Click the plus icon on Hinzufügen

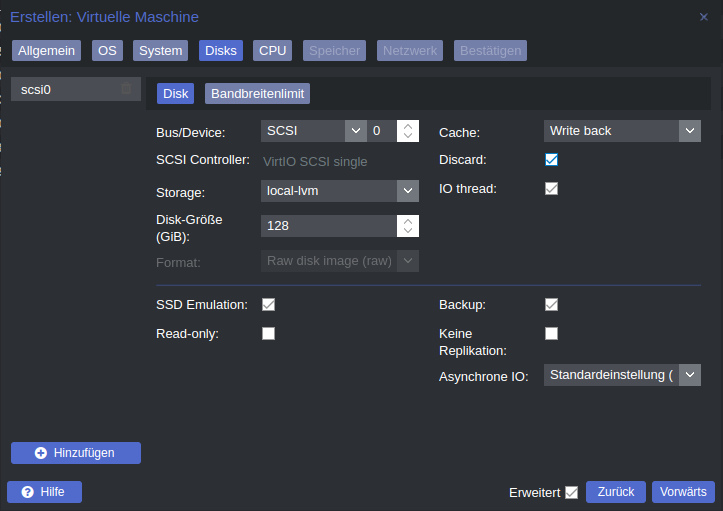[x=41, y=453]
